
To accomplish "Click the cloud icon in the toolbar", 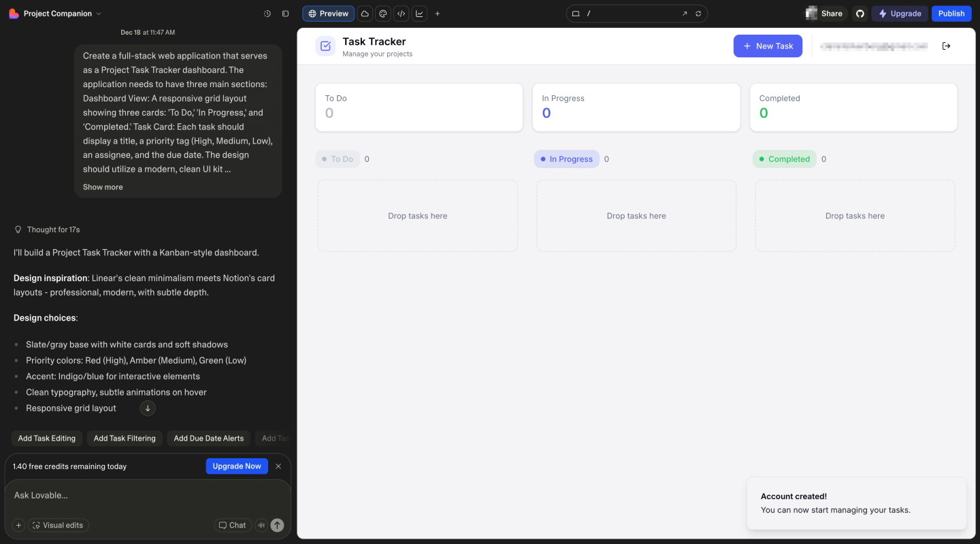I will 365,13.
